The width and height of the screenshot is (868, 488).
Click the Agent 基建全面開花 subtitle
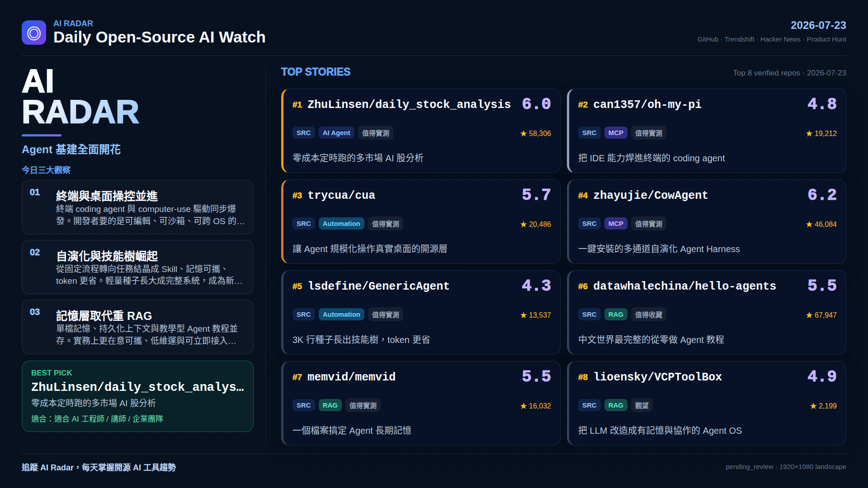[71, 150]
